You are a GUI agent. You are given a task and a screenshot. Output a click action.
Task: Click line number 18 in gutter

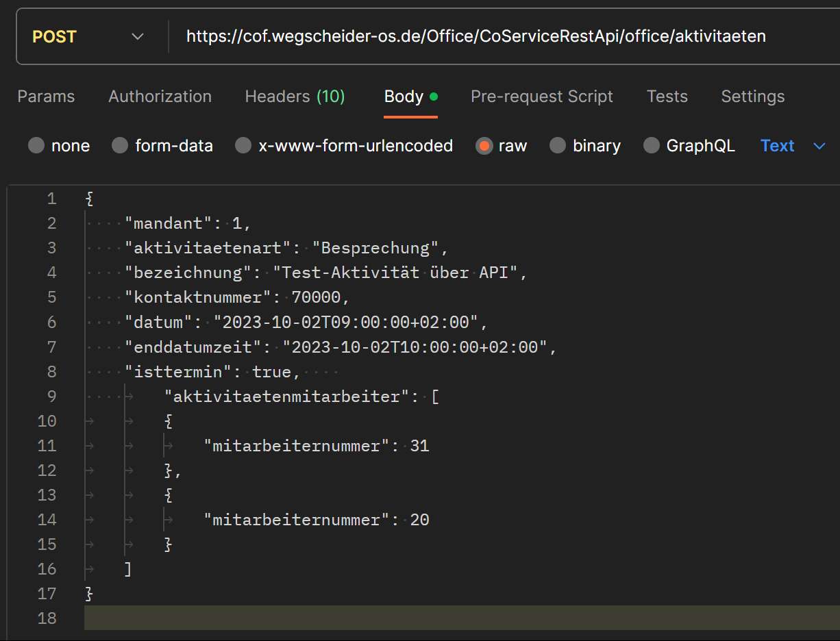[x=47, y=618]
